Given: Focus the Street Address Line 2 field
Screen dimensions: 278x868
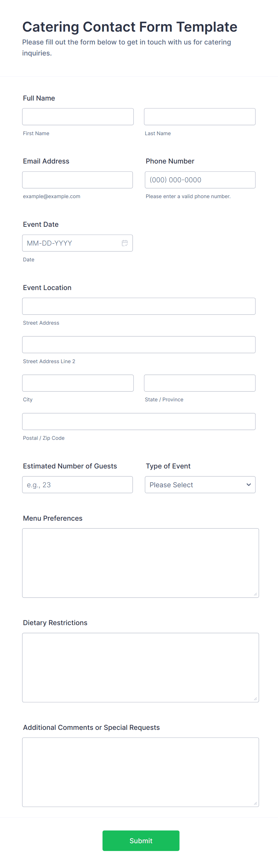Looking at the screenshot, I should point(138,344).
